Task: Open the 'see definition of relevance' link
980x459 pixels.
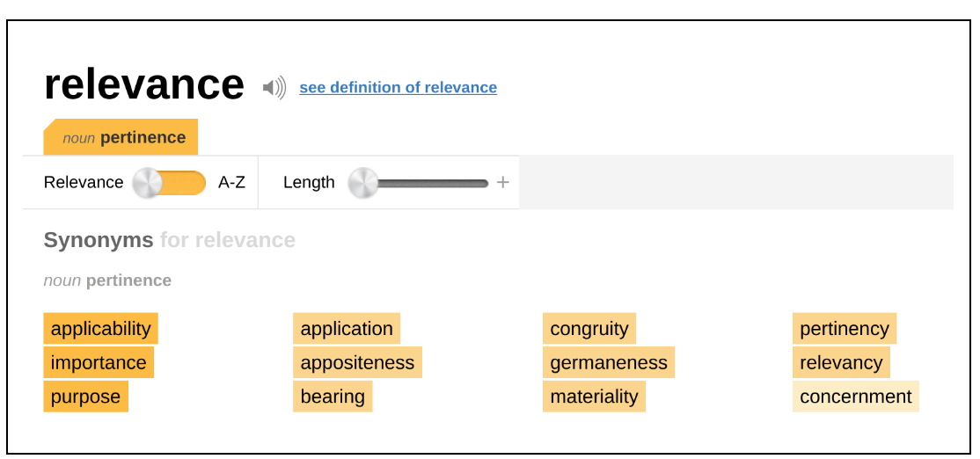Action: (399, 87)
